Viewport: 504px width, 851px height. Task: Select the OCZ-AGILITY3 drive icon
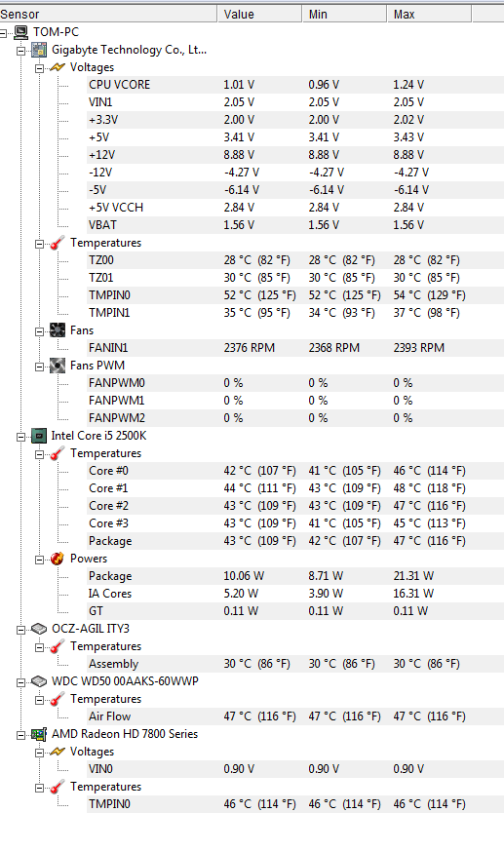coord(39,629)
